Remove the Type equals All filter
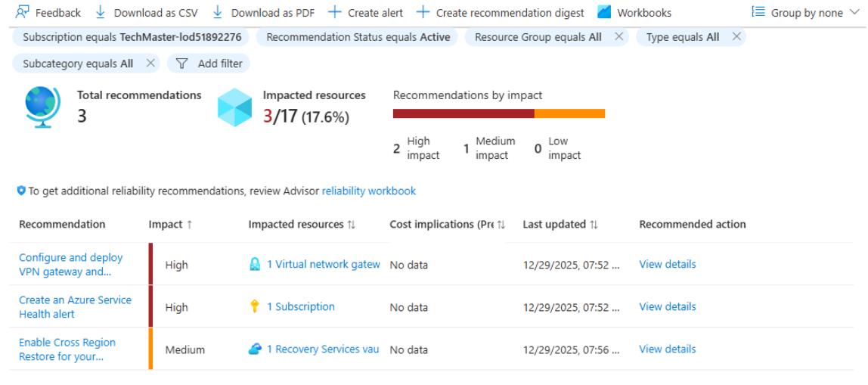 pyautogui.click(x=736, y=37)
